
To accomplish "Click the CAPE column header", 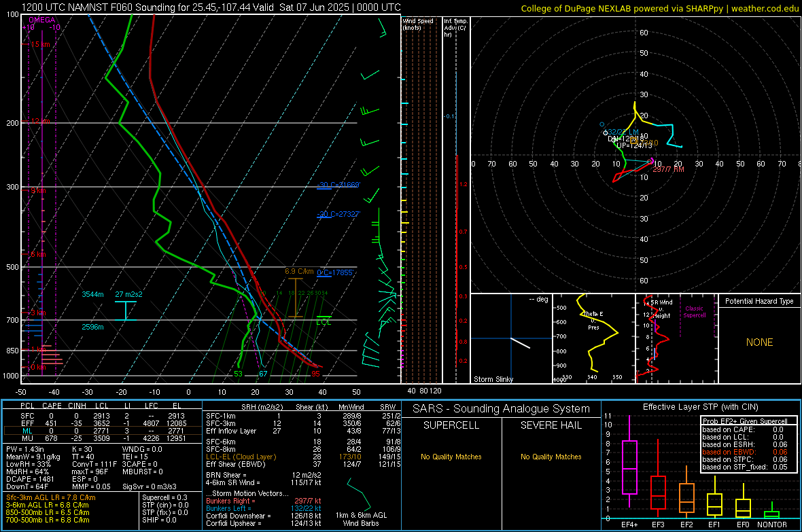I will click(52, 406).
